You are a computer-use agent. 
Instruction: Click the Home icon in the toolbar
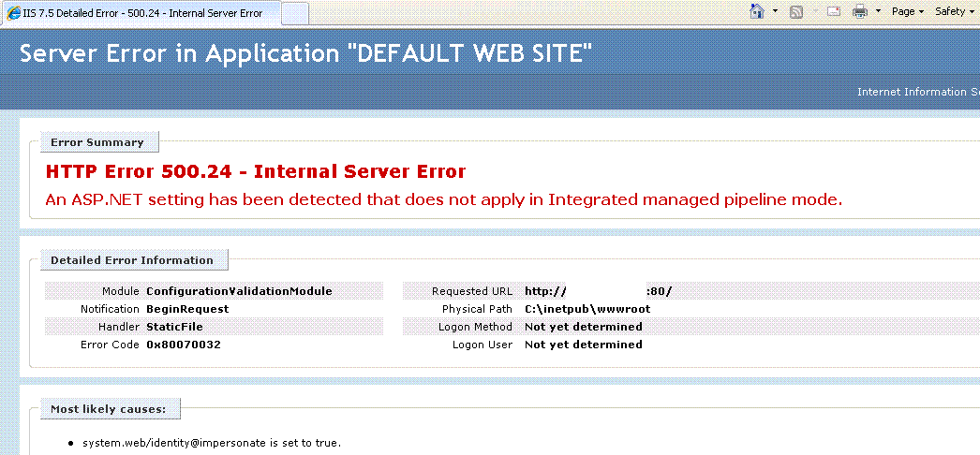click(758, 11)
